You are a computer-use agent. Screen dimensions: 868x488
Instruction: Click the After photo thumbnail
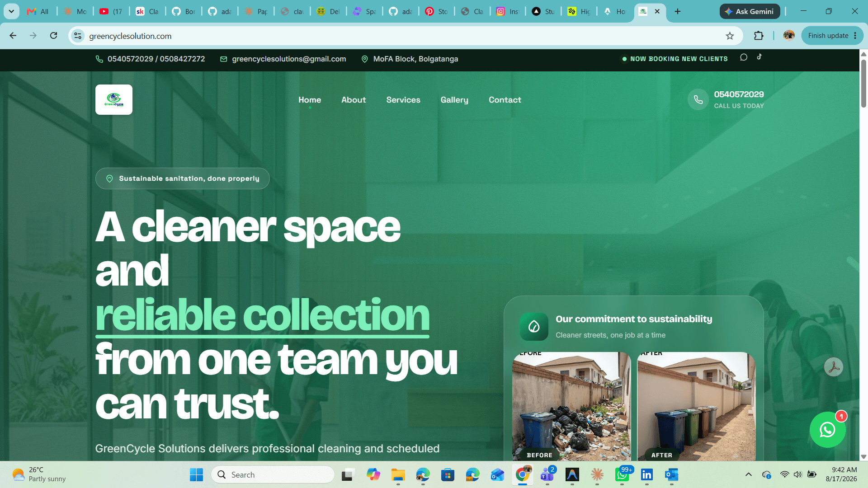tap(696, 406)
